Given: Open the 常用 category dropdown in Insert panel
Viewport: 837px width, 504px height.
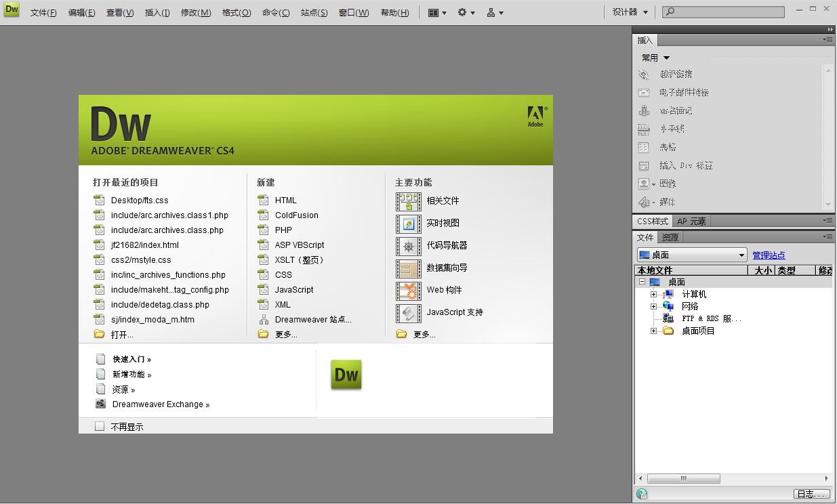Looking at the screenshot, I should (655, 58).
